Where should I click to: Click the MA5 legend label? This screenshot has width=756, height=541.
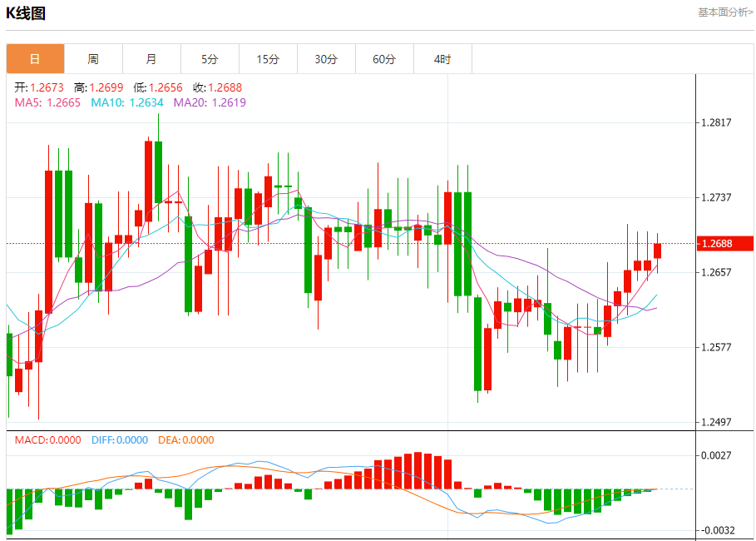47,102
